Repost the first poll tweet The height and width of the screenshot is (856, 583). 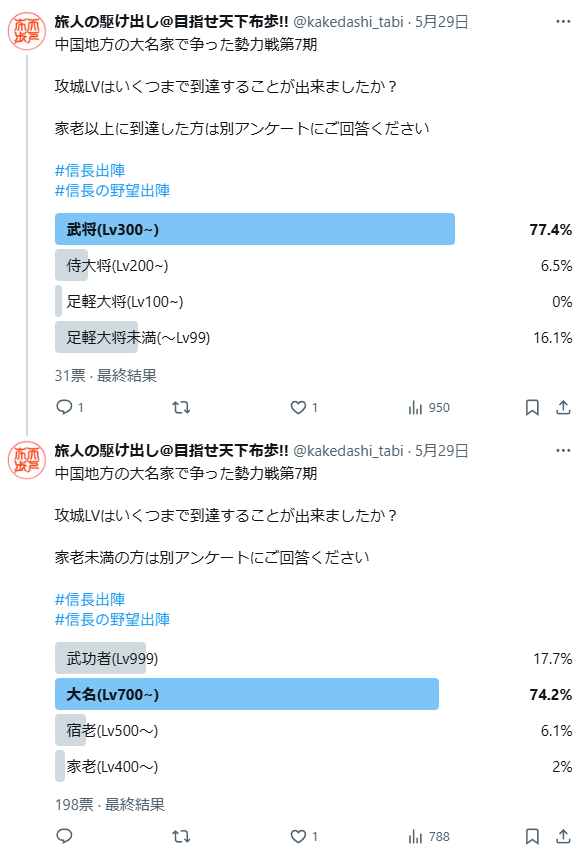point(181,407)
